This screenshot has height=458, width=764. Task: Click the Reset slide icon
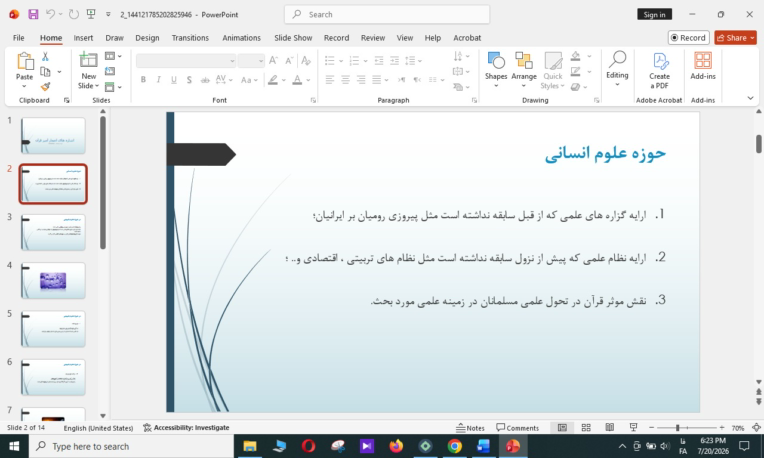click(110, 71)
